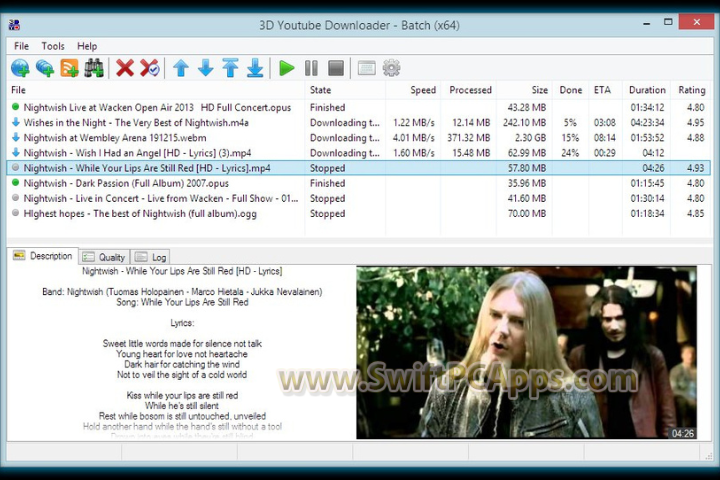Click the Add URL globe icon
The height and width of the screenshot is (480, 720).
tap(20, 68)
